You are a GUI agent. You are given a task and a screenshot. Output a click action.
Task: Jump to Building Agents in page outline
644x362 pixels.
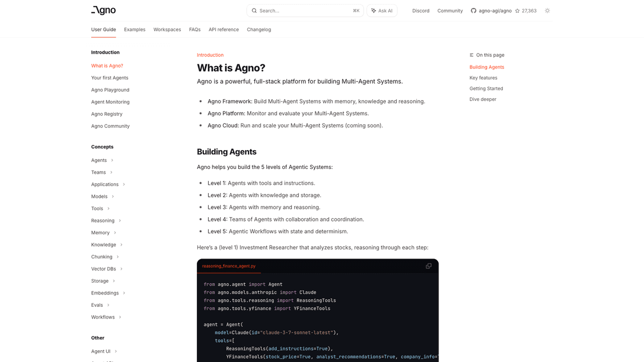tap(487, 67)
